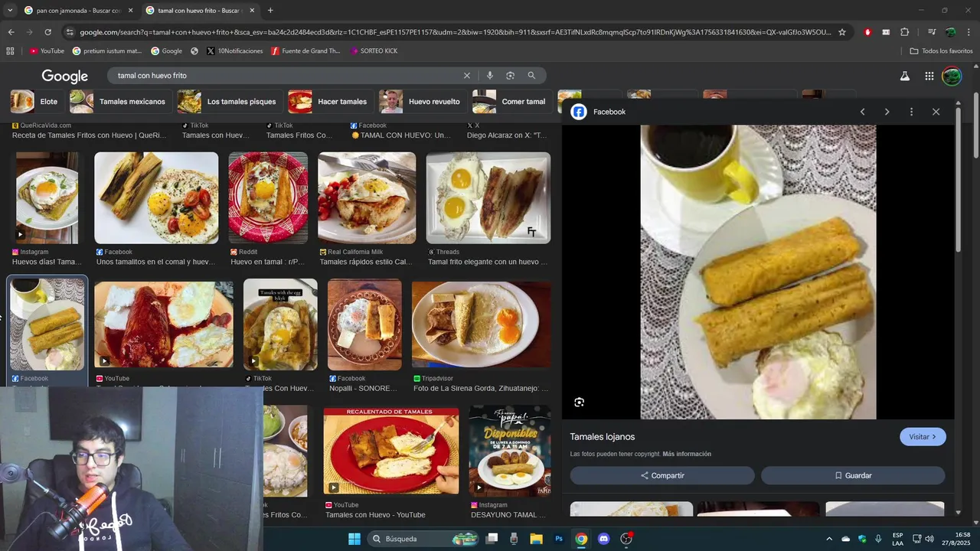Screen dimensions: 980x551
Task: Open the media controls music-note icon
Action: click(x=932, y=32)
